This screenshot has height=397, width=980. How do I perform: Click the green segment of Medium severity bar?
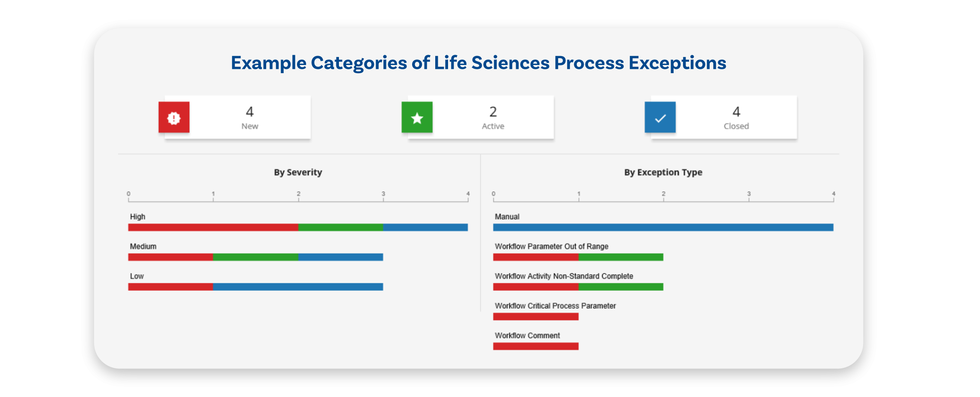[x=255, y=257]
